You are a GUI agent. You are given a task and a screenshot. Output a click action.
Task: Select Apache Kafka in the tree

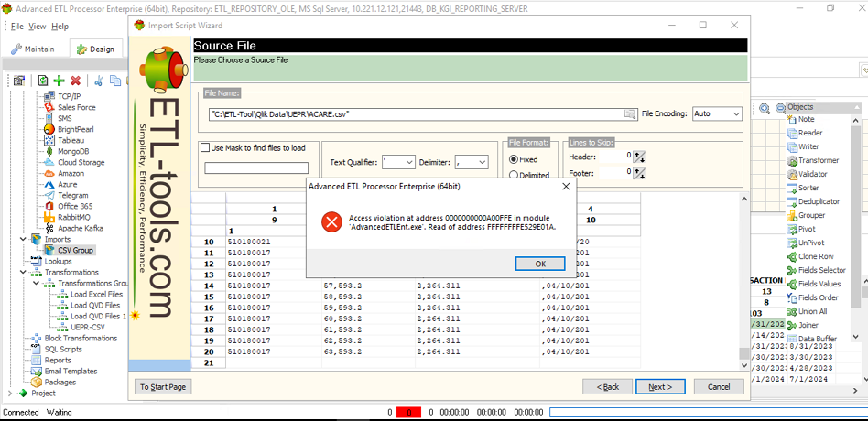pyautogui.click(x=81, y=228)
